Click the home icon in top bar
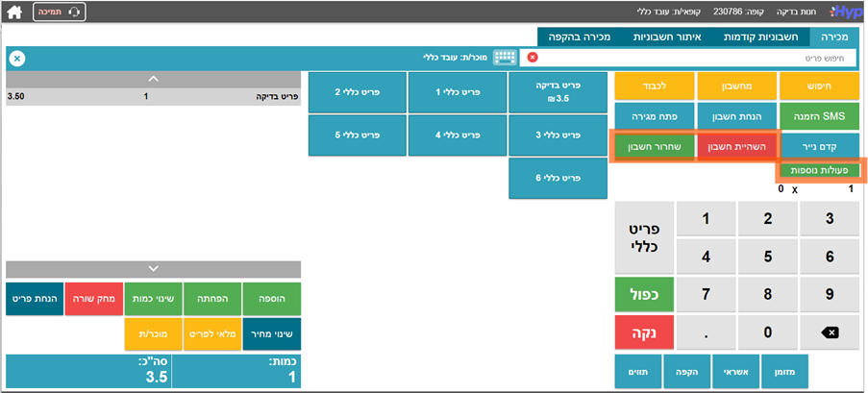Viewport: 868px width, 393px height. tap(14, 12)
